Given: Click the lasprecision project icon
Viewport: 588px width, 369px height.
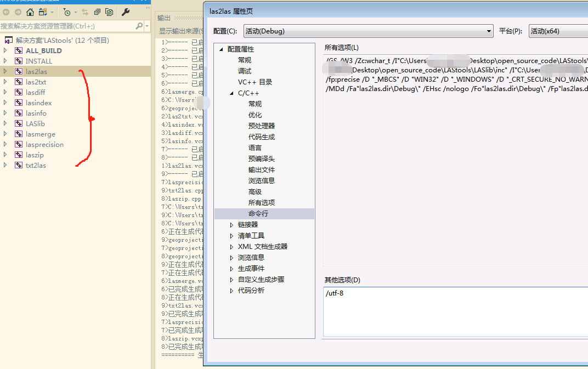Looking at the screenshot, I should coord(19,144).
